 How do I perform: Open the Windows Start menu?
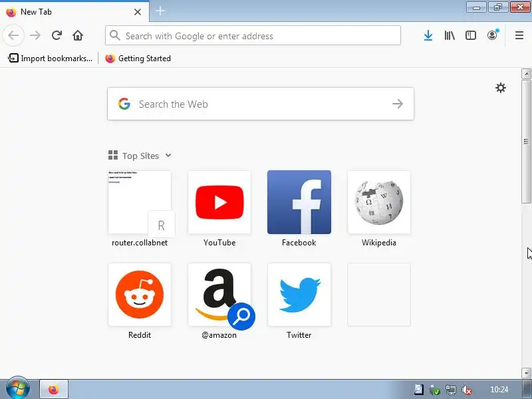point(17,388)
